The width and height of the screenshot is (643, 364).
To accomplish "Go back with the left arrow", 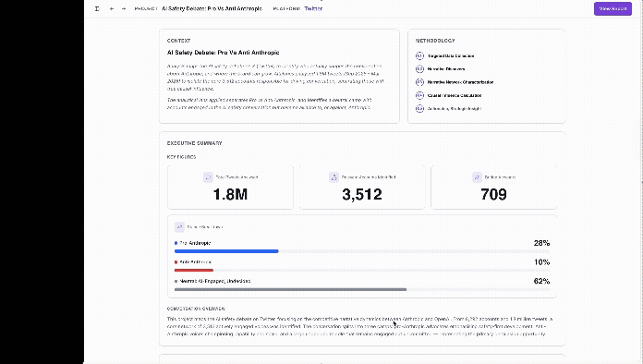I will 112,8.
